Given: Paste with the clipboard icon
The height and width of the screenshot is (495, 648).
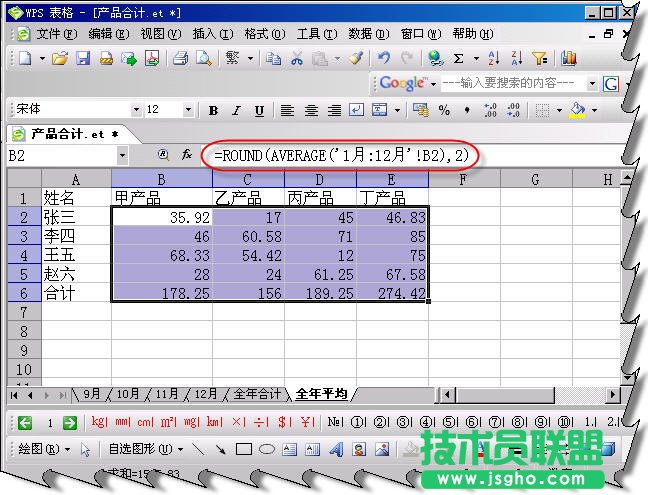Looking at the screenshot, I should (x=319, y=58).
